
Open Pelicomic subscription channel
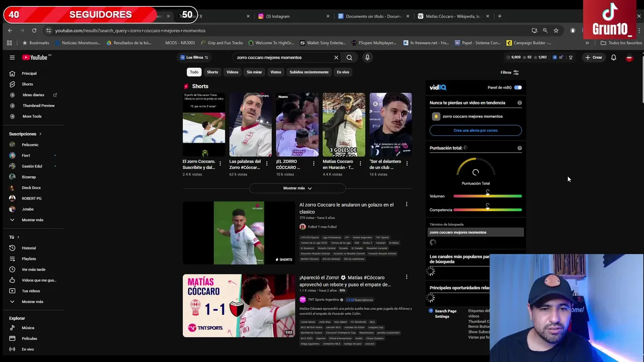(30, 145)
